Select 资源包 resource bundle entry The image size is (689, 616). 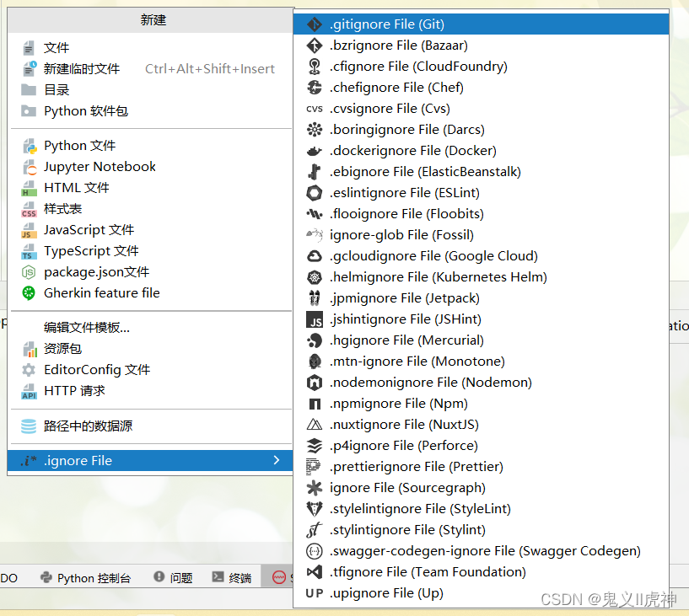click(150, 349)
